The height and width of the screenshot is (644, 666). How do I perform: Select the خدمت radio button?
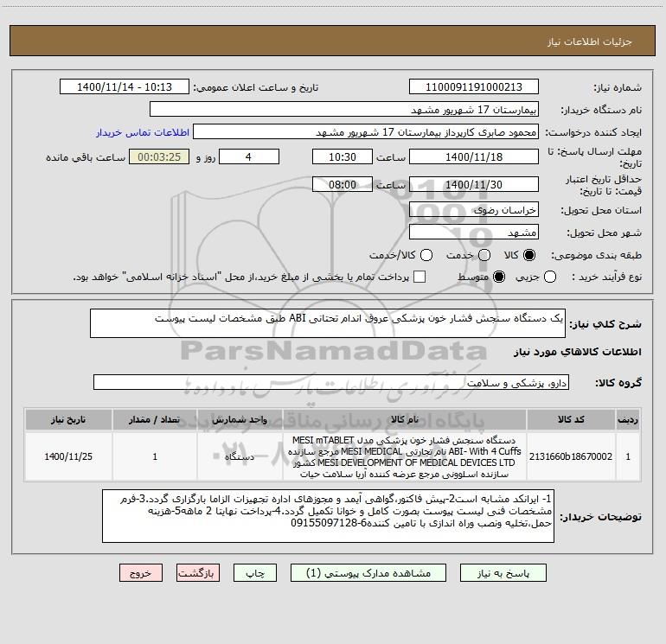pyautogui.click(x=484, y=255)
